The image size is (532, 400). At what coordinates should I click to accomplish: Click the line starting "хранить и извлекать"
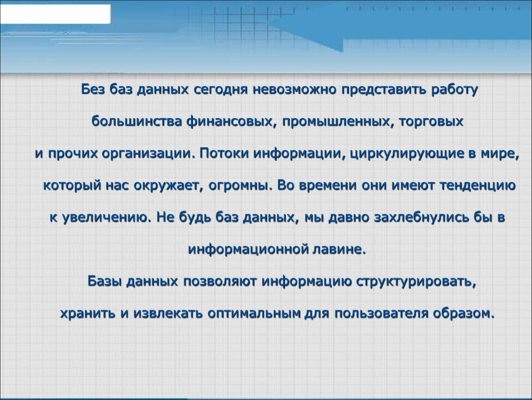pyautogui.click(x=277, y=313)
